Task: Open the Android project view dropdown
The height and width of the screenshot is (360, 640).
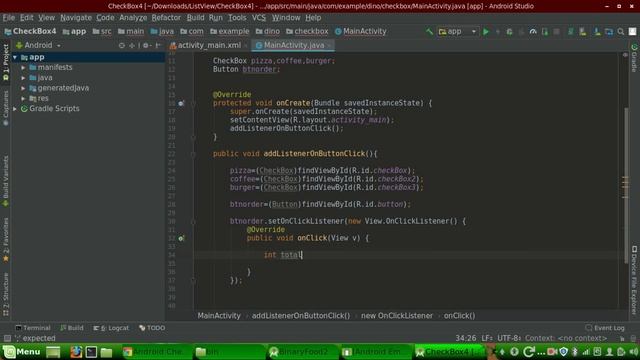Action: (39, 45)
